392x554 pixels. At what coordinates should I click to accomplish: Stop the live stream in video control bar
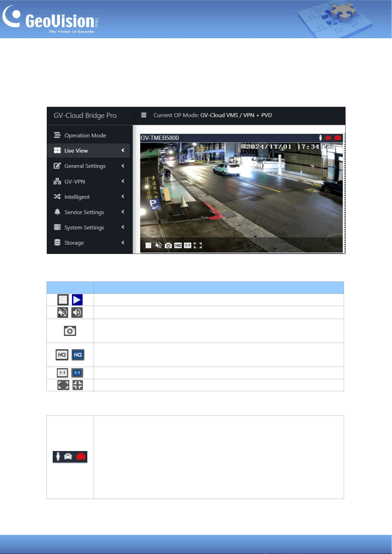coord(148,245)
